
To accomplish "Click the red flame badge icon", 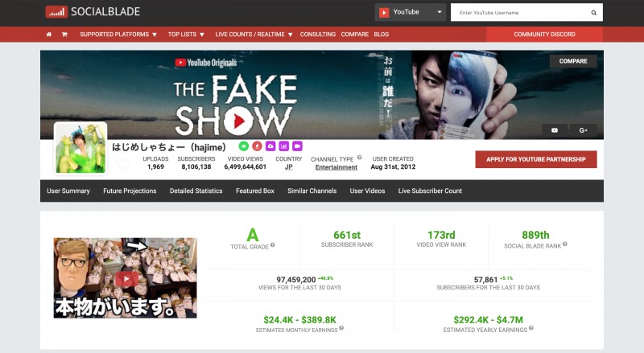I will (x=257, y=146).
